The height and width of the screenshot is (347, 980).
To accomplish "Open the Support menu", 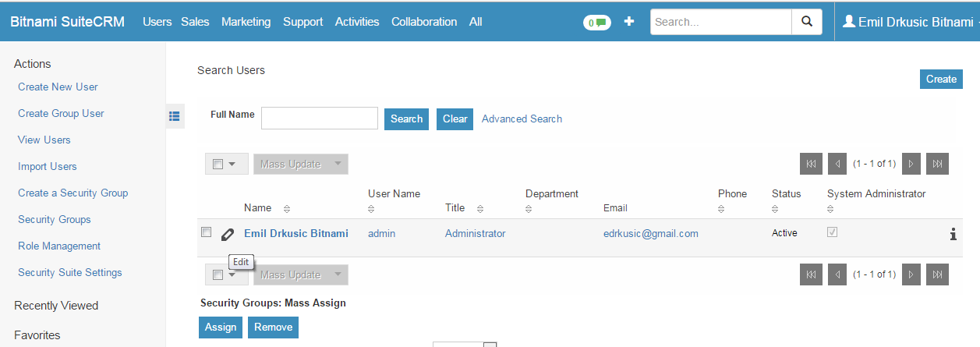I will coord(303,22).
